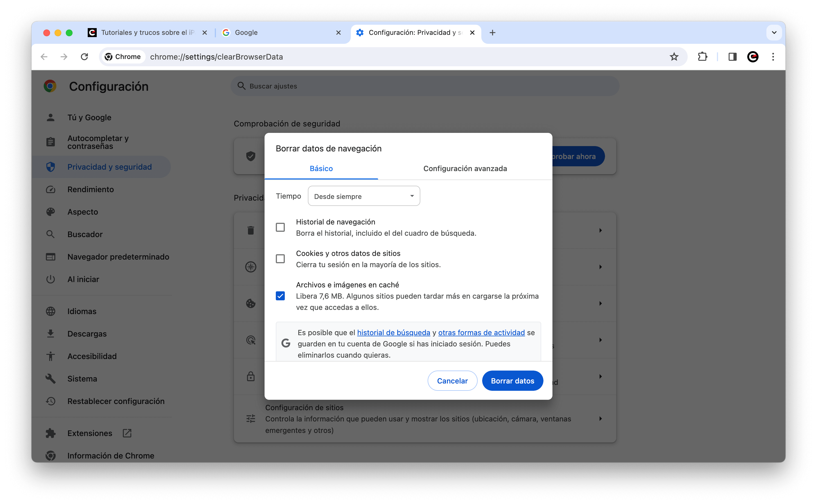Open Chrome's three-dot menu

[773, 57]
